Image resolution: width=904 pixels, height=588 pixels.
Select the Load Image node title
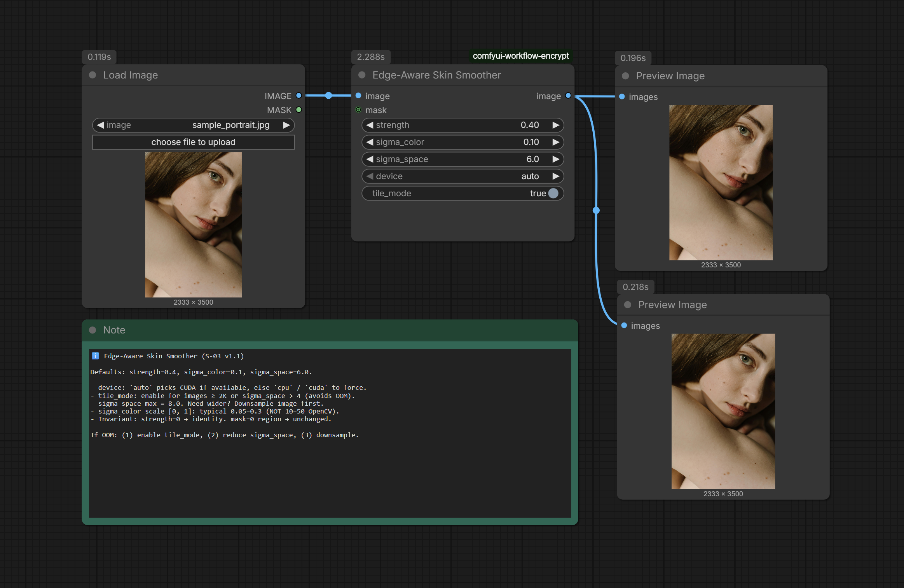click(x=130, y=75)
